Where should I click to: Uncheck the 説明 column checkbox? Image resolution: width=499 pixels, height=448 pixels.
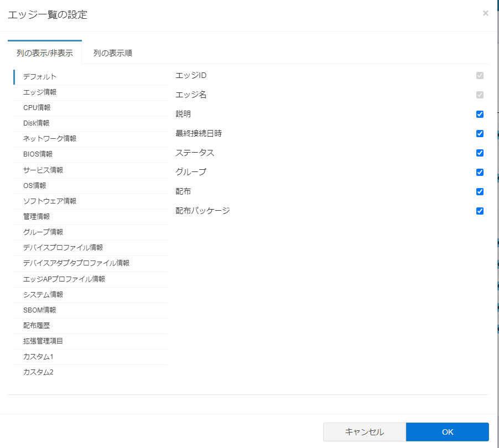tap(479, 114)
